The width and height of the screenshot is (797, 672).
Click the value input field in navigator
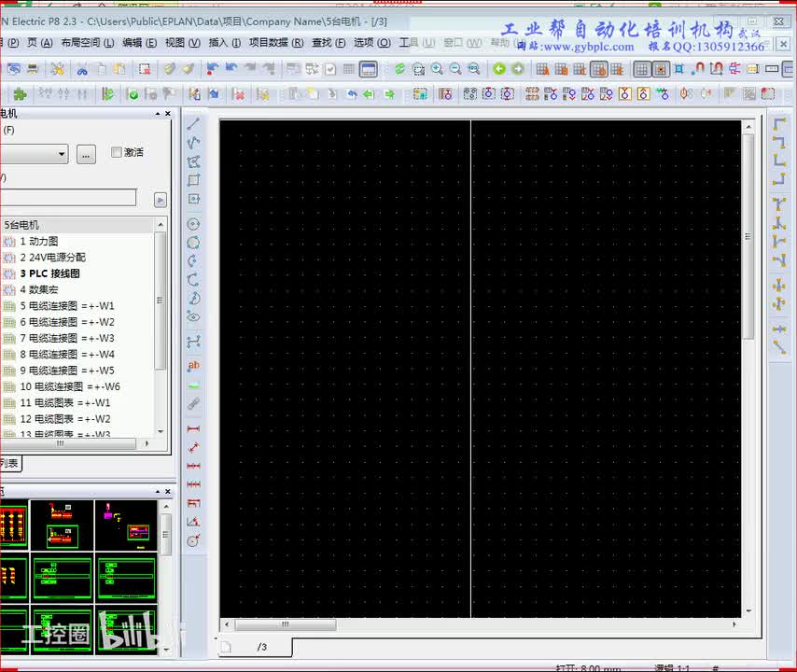tap(68, 198)
